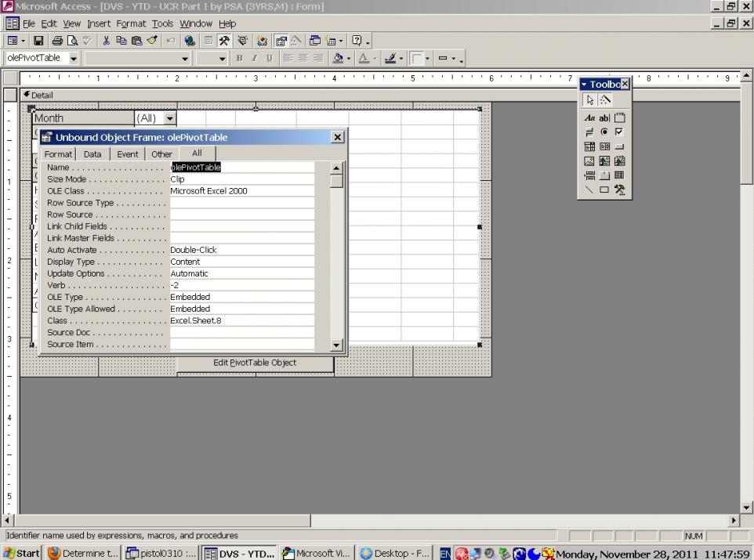Click the Print toolbar icon
Screen dimensions: 754x560
pos(58,41)
